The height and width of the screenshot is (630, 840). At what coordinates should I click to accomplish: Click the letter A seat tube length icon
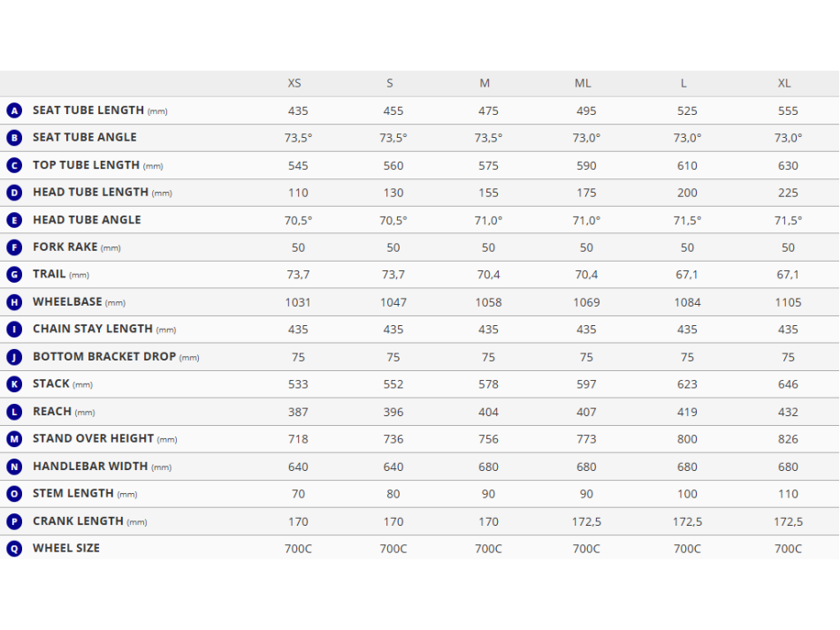[14, 110]
